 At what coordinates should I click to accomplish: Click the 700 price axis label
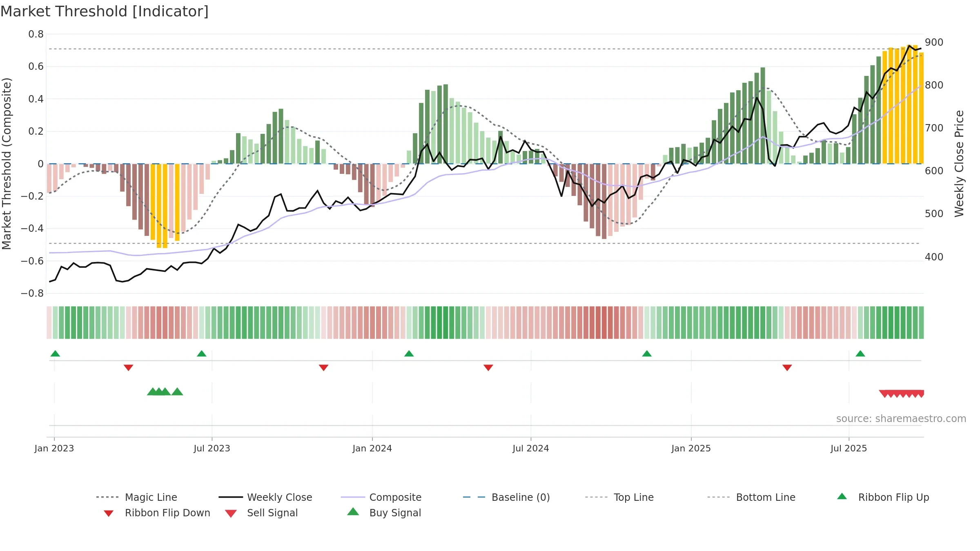(934, 128)
